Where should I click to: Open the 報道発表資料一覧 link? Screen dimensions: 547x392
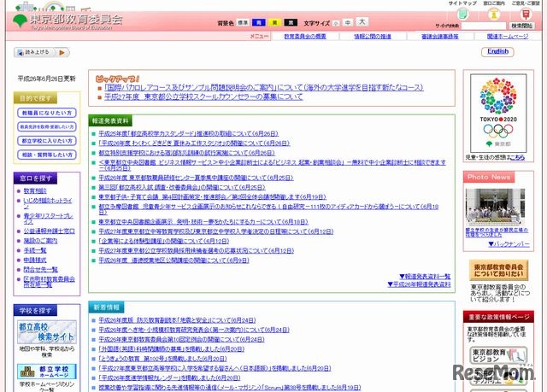point(425,277)
